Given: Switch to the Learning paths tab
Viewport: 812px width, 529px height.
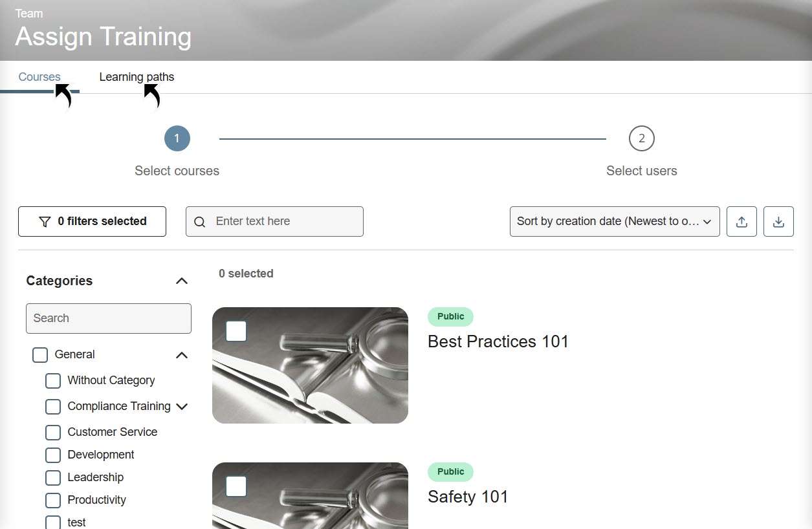Looking at the screenshot, I should (x=137, y=77).
